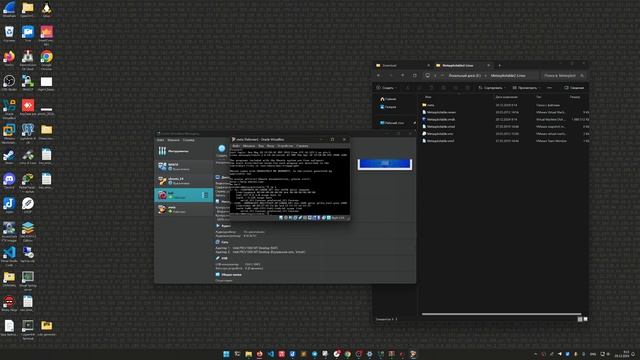Open the Visual Studio Code desktop shortcut
Screen dimensions: 640x360
coord(9,255)
